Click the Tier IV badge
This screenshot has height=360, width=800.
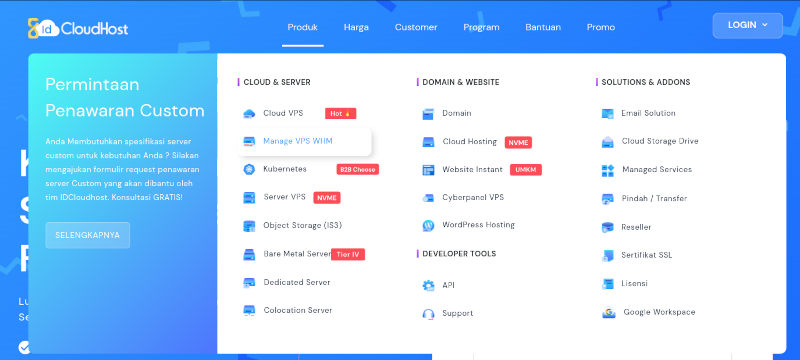coord(348,254)
